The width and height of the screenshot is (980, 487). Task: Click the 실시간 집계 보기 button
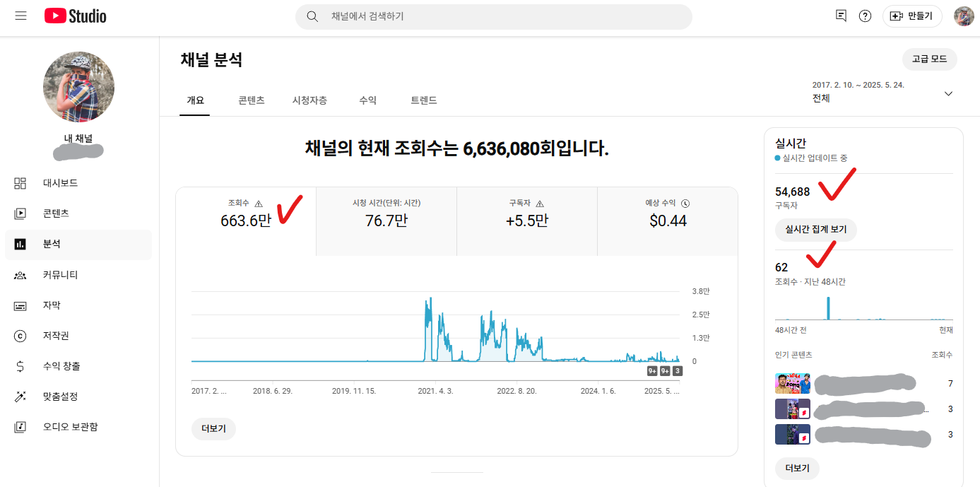point(816,230)
